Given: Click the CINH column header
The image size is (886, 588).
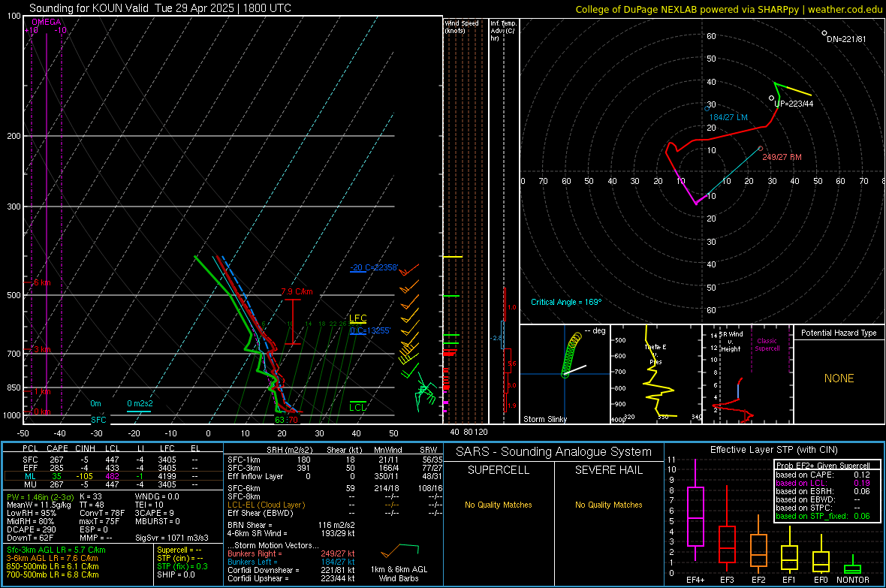Looking at the screenshot, I should (85, 448).
